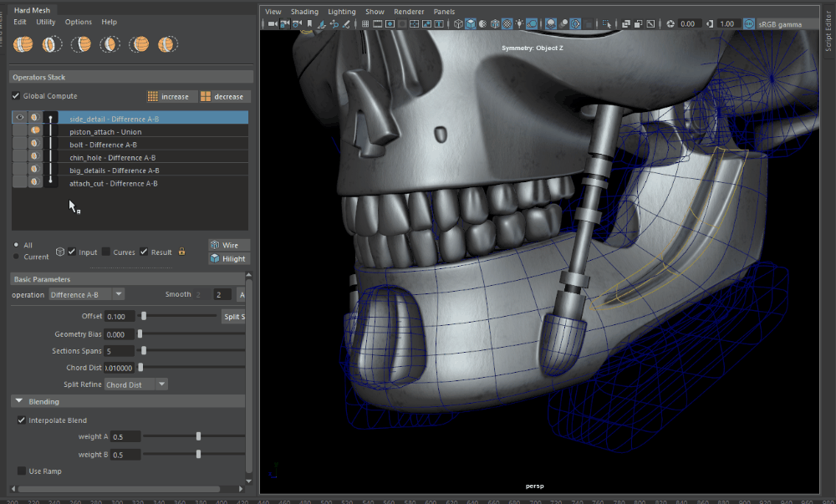836x504 pixels.
Task: Click the smooth shade all cube icon
Action: [x=470, y=24]
